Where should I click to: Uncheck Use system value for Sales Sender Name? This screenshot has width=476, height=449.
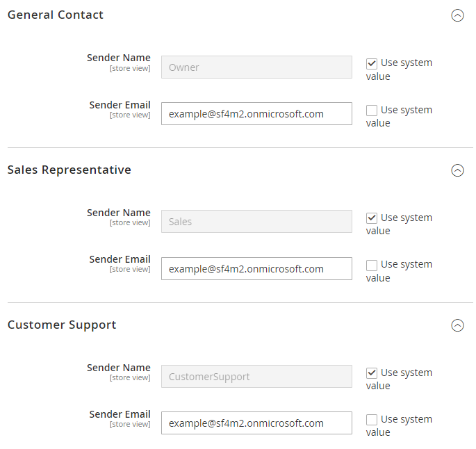[x=372, y=218]
